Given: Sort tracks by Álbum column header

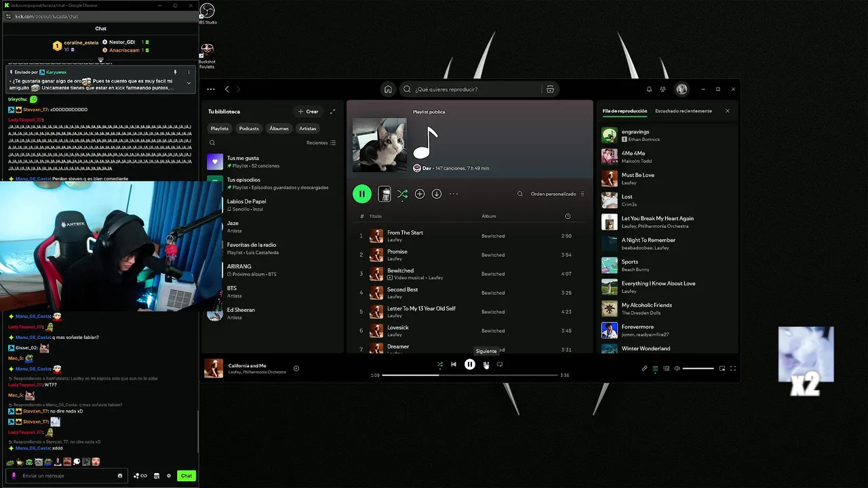Looking at the screenshot, I should [x=488, y=216].
